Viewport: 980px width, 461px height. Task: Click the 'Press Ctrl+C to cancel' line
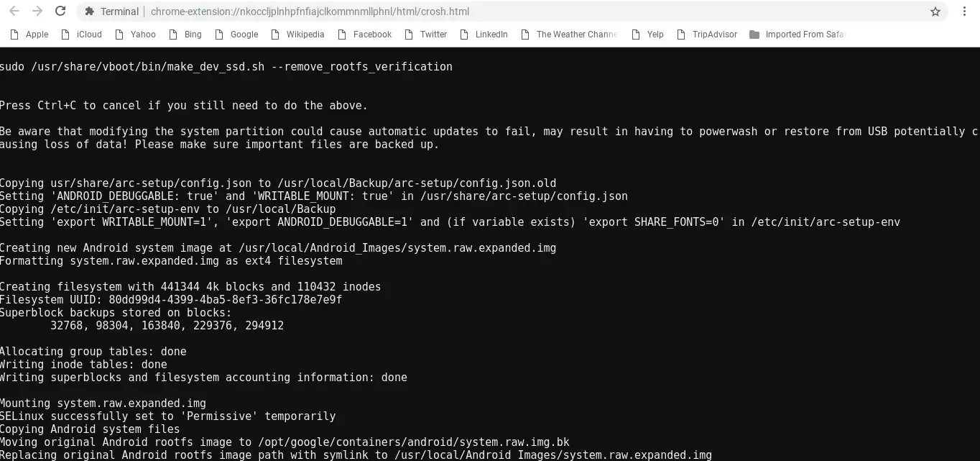coord(184,105)
